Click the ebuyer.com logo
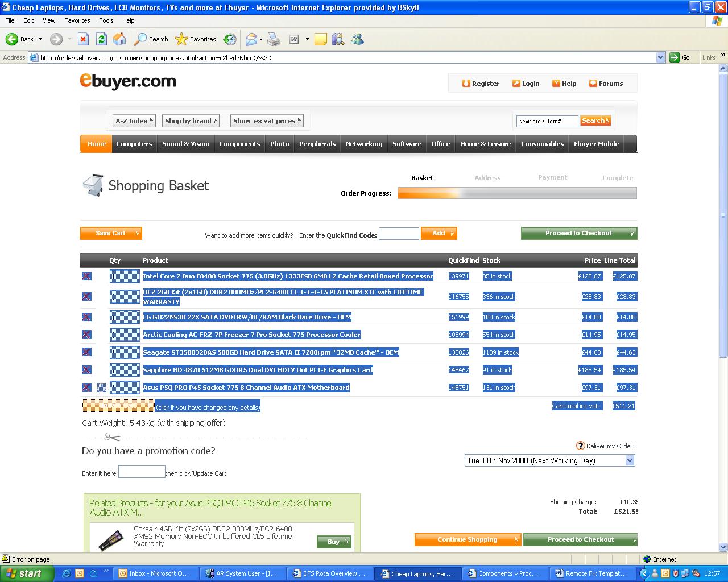This screenshot has height=582, width=728. 128,81
